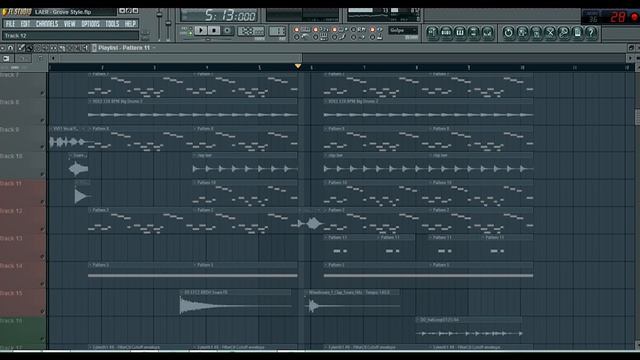Screen dimensions: 640x360
Task: Click the project info page icon
Action: tap(578, 32)
